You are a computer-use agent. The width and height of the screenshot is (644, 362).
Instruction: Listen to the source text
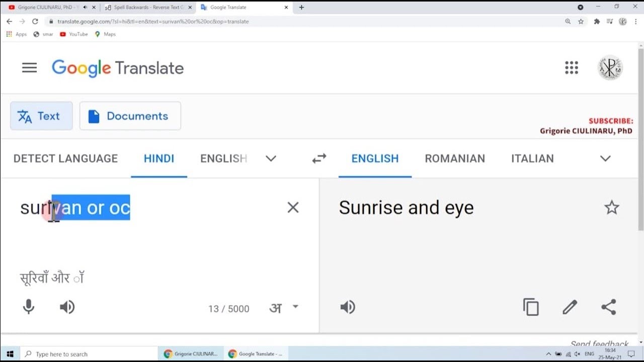tap(67, 307)
